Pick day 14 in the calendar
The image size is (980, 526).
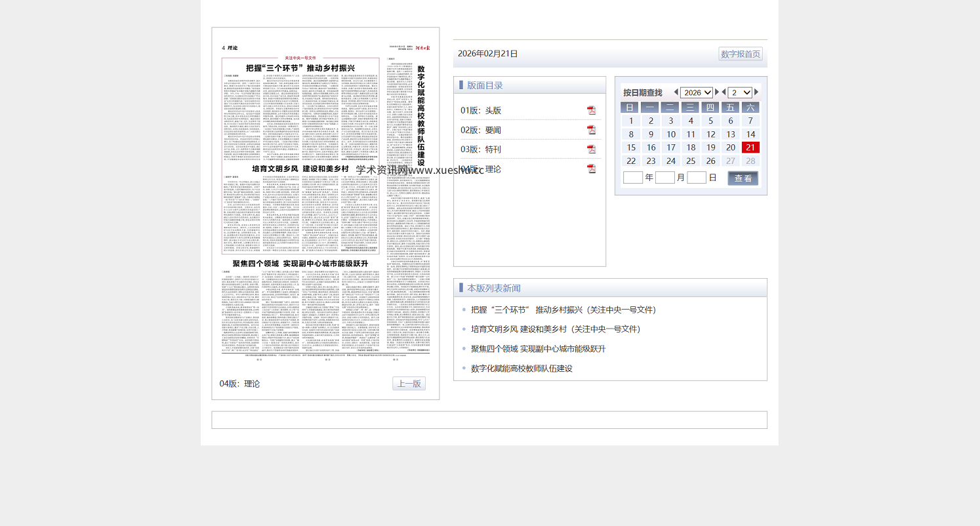point(750,134)
